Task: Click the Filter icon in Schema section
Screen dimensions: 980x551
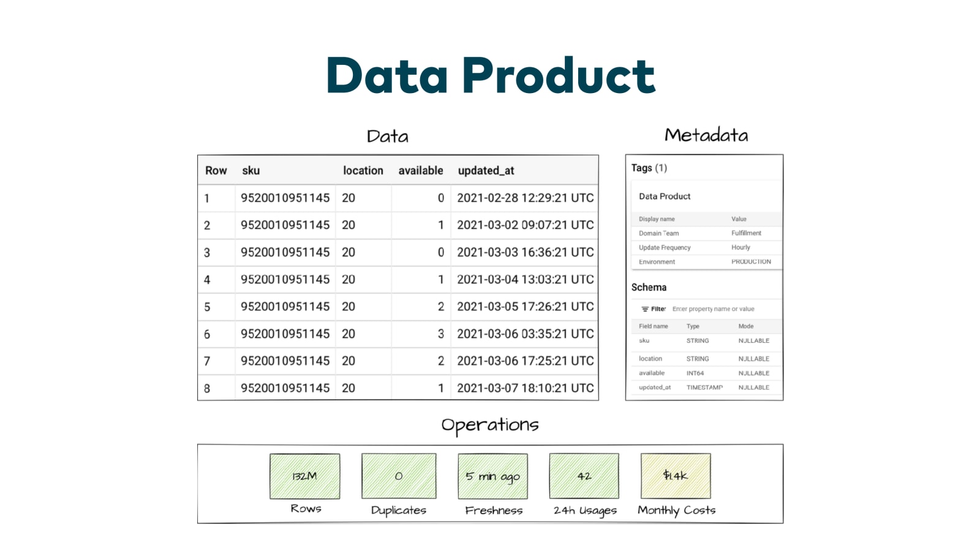Action: 645,309
